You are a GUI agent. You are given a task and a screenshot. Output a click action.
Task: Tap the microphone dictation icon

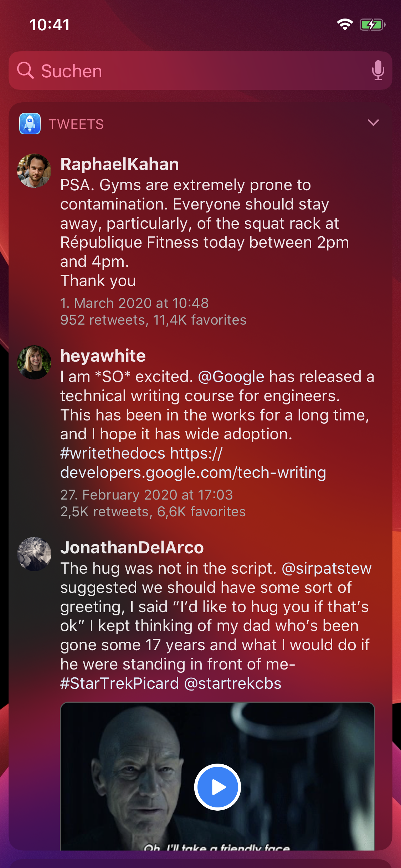[x=378, y=70]
